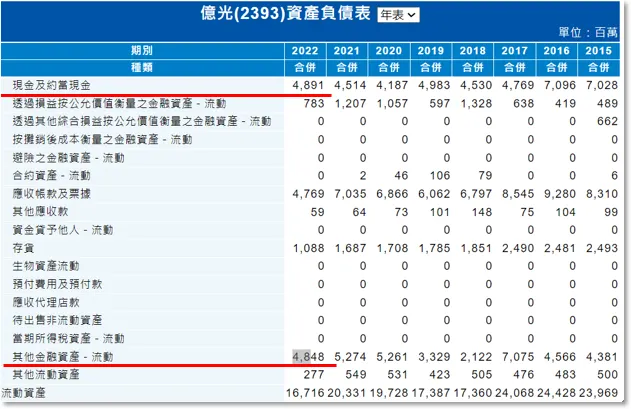
Task: Select the 2019 column header
Action: click(431, 51)
